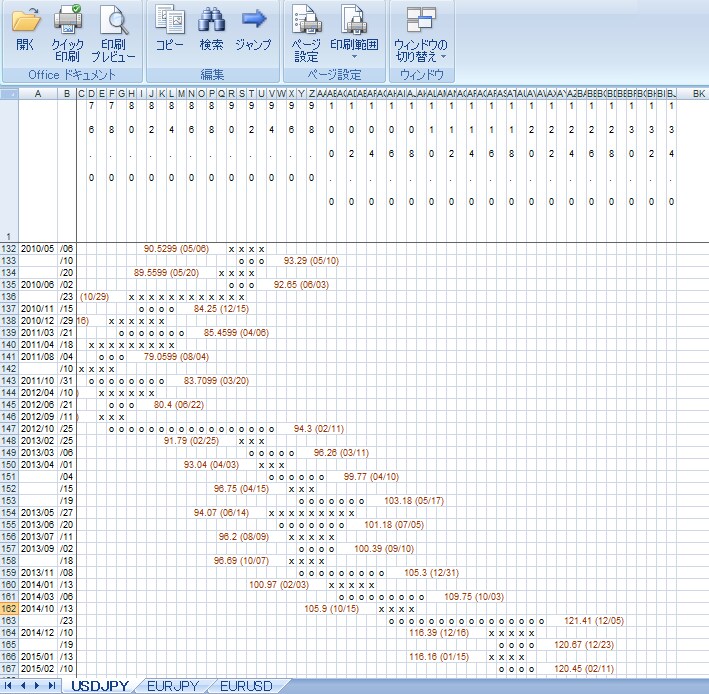709x694 pixels.
Task: Click the 105.3 (12/31) label
Action: (431, 573)
